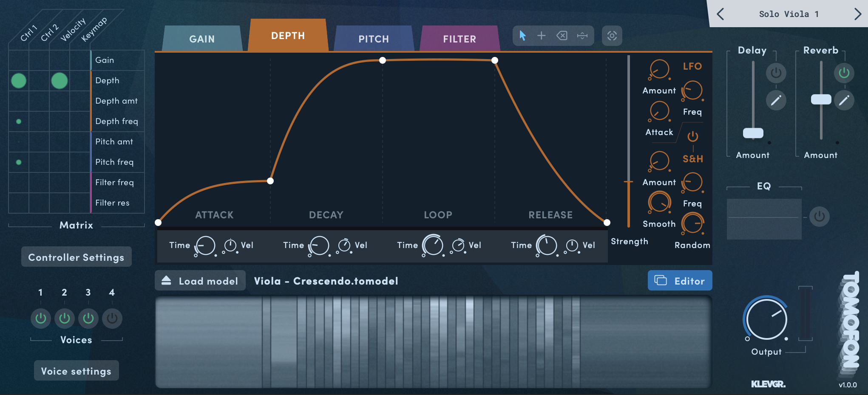Enable voice 4 power button
The height and width of the screenshot is (395, 868).
(112, 318)
